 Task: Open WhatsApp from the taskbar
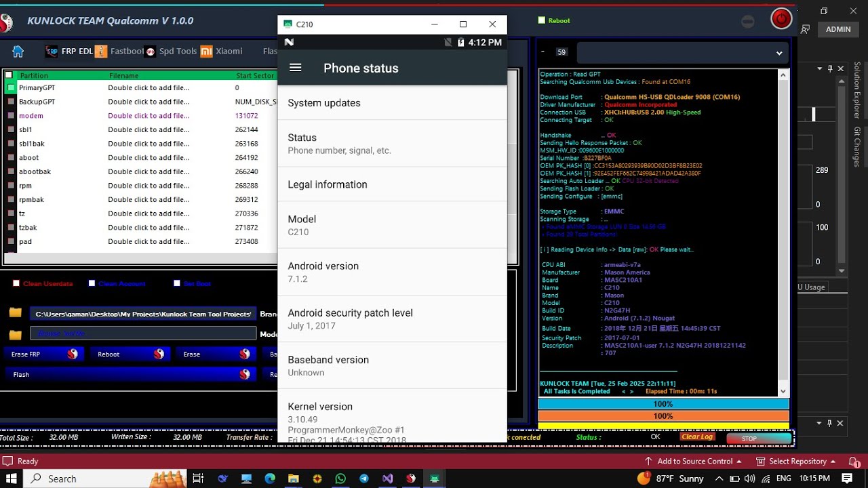coord(340,479)
